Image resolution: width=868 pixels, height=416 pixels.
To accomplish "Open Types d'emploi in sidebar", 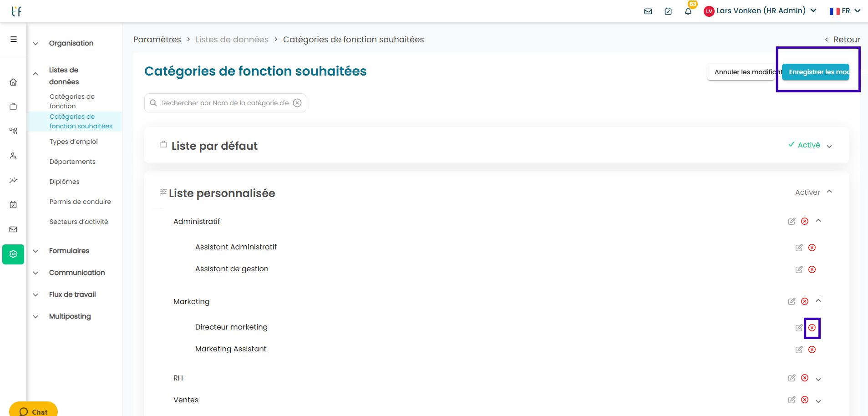I will click(74, 142).
